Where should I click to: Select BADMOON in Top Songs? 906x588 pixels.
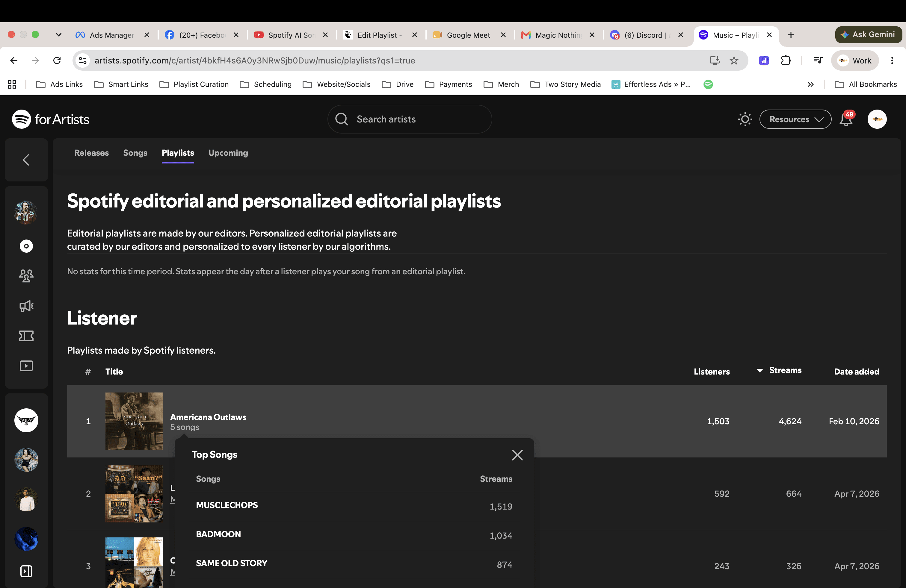[x=218, y=534]
